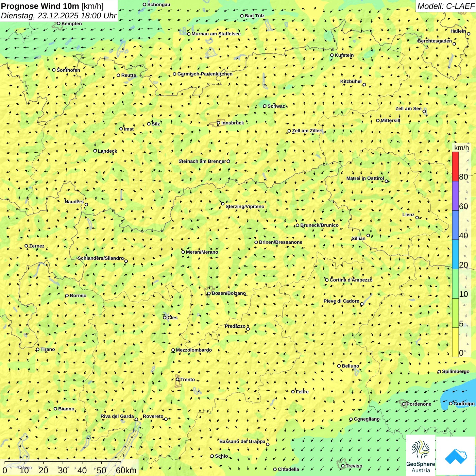Screen dimensions: 476x476
Task: Select the purple 60–80 km/h legend color
Action: [455, 196]
